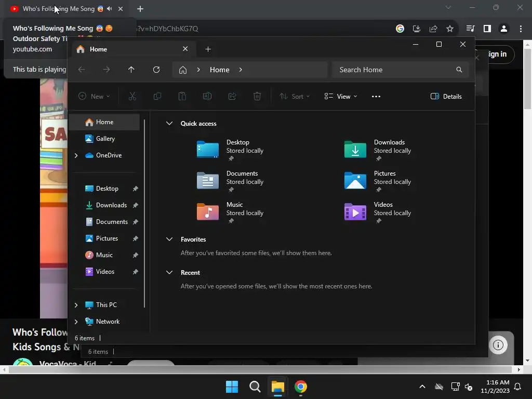Image resolution: width=532 pixels, height=399 pixels.
Task: Click the Chrome share page icon
Action: tap(433, 29)
